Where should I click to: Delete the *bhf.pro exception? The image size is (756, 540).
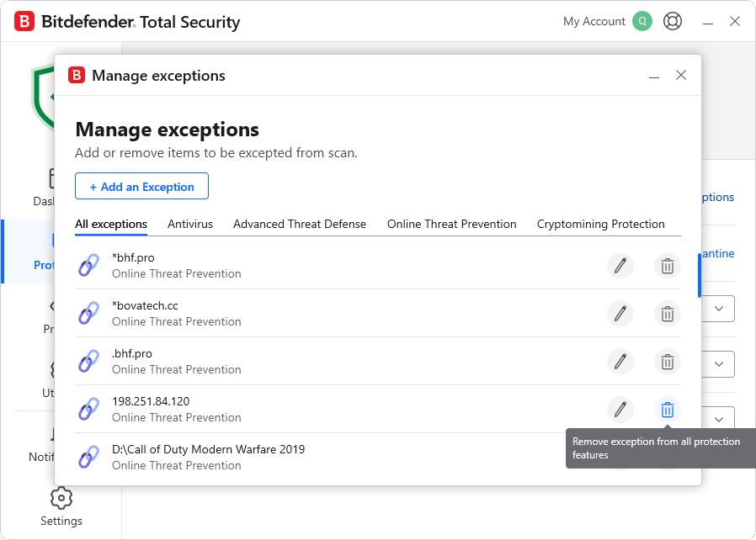pos(668,266)
